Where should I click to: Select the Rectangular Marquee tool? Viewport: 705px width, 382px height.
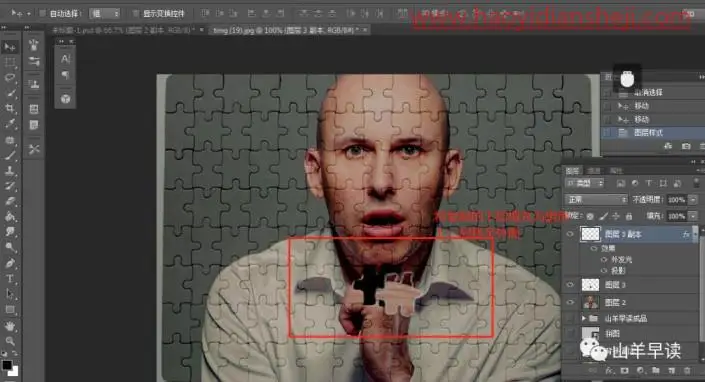point(9,62)
